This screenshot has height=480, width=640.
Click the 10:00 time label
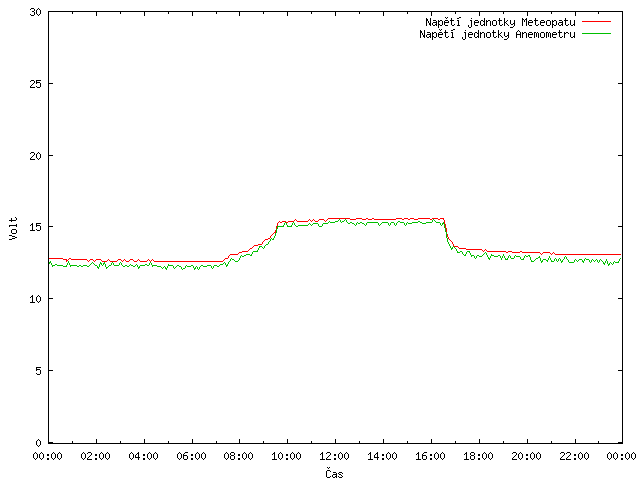(287, 456)
